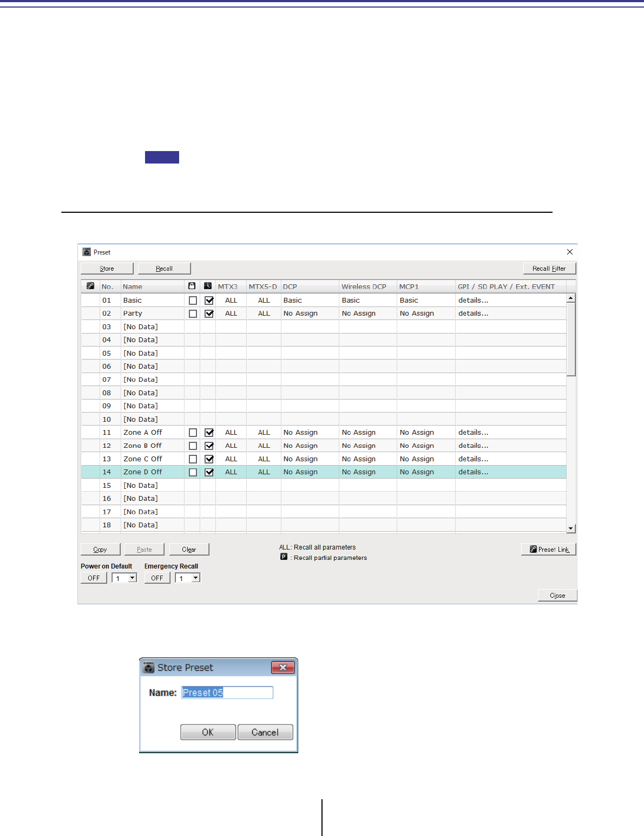Screen dimensions: 644x836
Task: Click the grayed Paste button
Action: click(144, 550)
